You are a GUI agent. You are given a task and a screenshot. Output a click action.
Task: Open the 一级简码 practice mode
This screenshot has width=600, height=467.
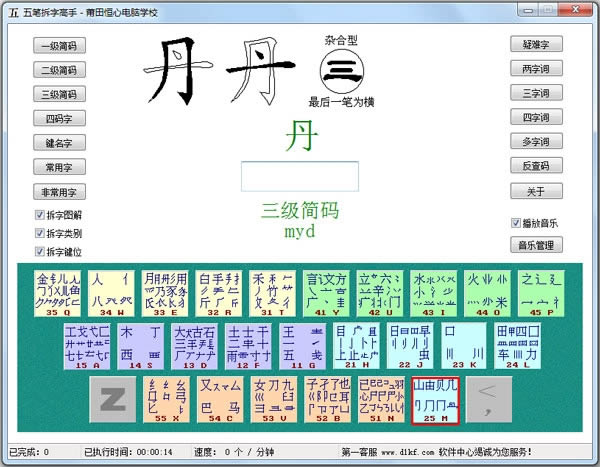click(x=59, y=46)
